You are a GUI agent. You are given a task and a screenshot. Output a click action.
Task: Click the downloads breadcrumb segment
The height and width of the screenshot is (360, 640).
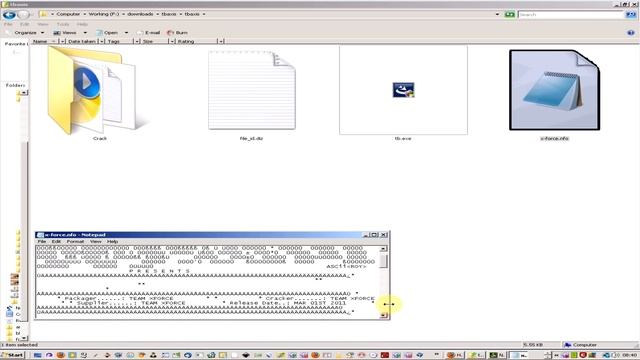click(x=140, y=14)
